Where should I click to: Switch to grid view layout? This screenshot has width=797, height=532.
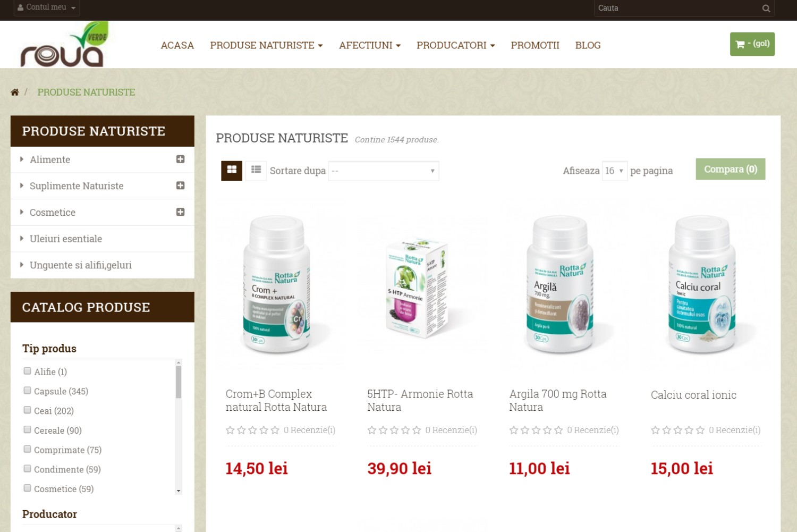tap(232, 171)
